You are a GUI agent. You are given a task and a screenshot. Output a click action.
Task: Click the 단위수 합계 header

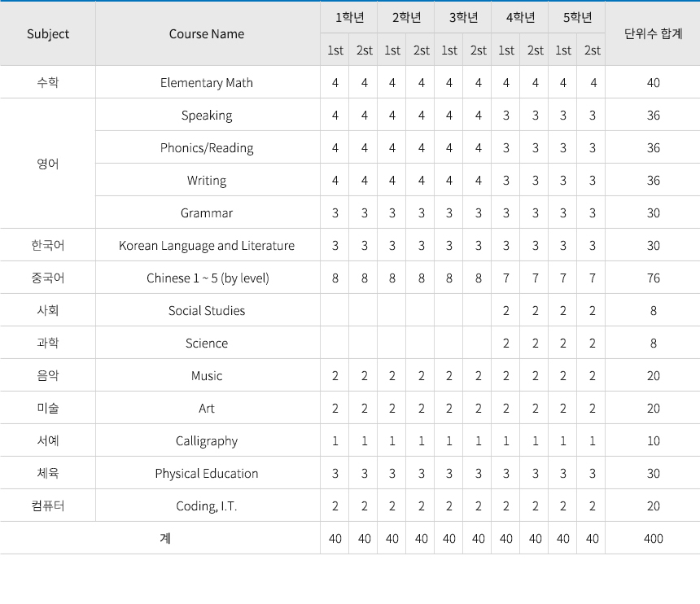(653, 34)
